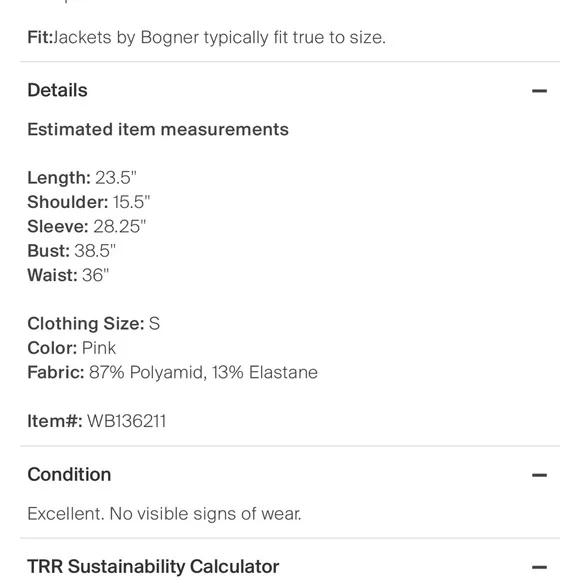The image size is (580, 580).
Task: Click the bold Fit: label
Action: coord(40,37)
